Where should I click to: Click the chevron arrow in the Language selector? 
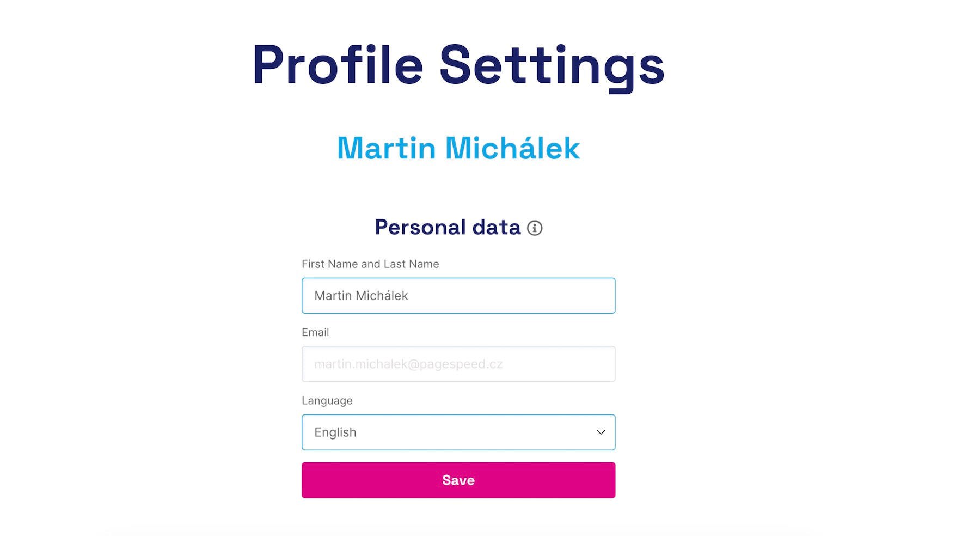pos(601,432)
